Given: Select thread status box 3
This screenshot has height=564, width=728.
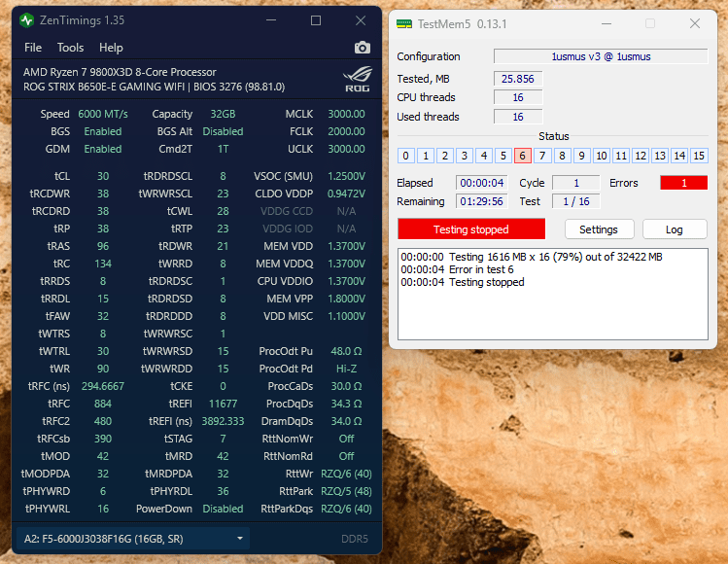Looking at the screenshot, I should [x=465, y=156].
